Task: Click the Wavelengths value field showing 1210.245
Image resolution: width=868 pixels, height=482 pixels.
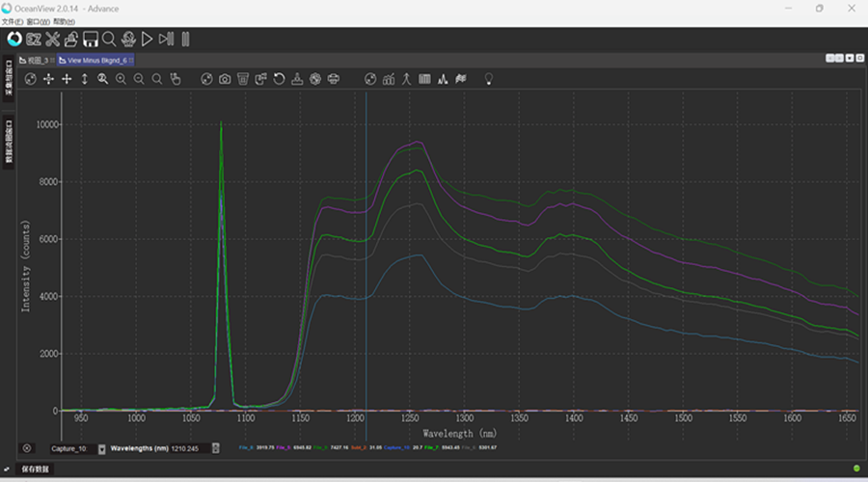Action: 189,449
